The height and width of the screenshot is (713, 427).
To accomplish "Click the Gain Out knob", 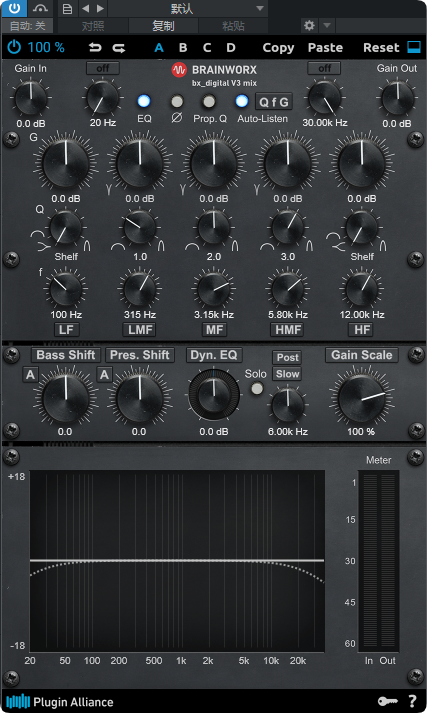I will [x=397, y=98].
